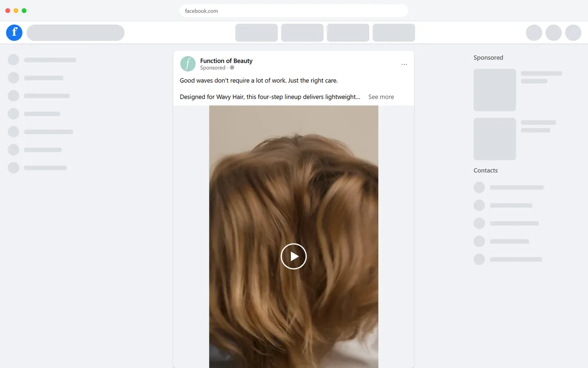Click the Sponsored heading in right column

coord(488,57)
